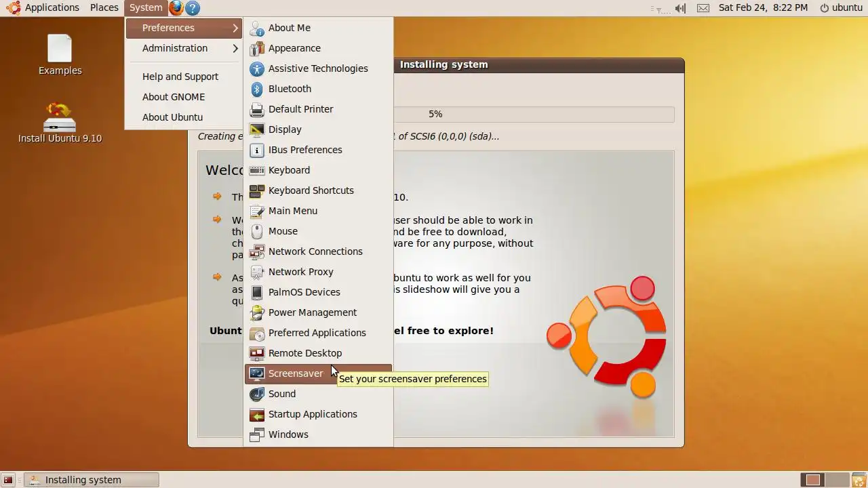Expand the Administration submenu arrow

click(235, 48)
